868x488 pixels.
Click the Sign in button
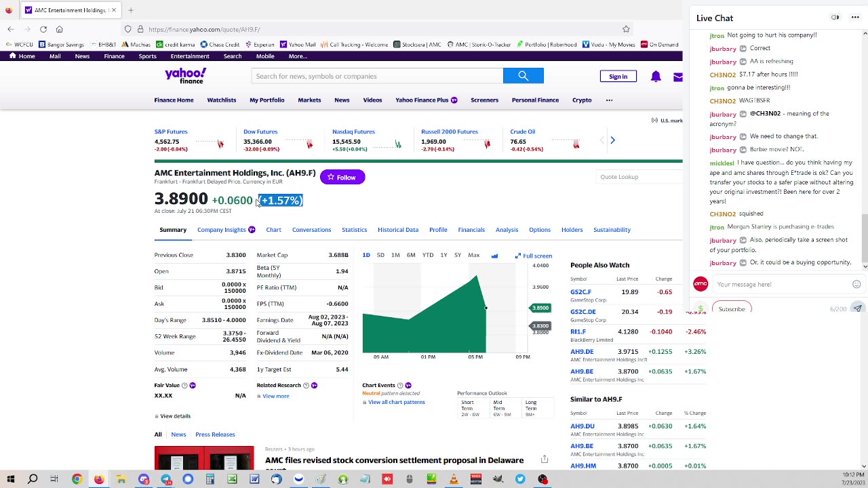click(618, 77)
